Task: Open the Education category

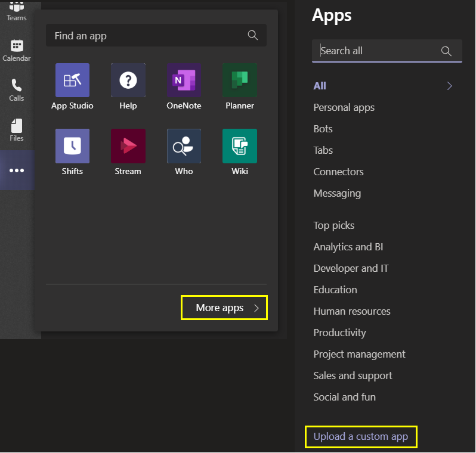Action: [335, 290]
